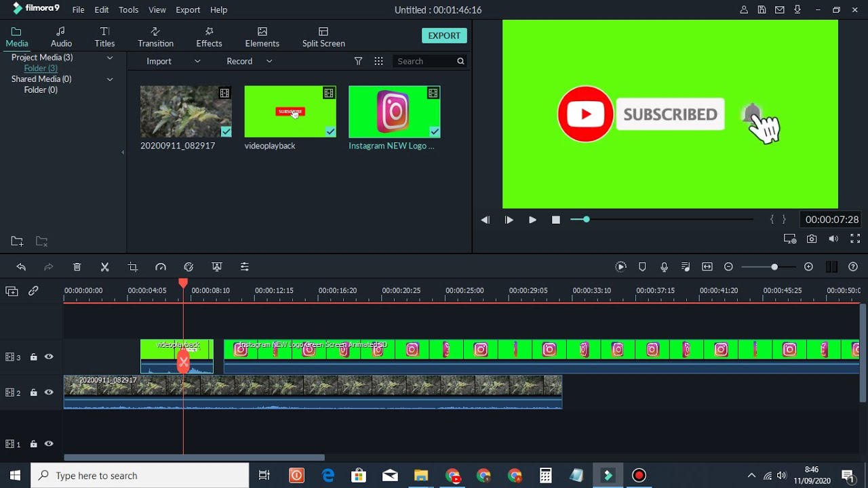The image size is (868, 488).
Task: Select the videoplayback media thumbnail
Action: (x=290, y=112)
